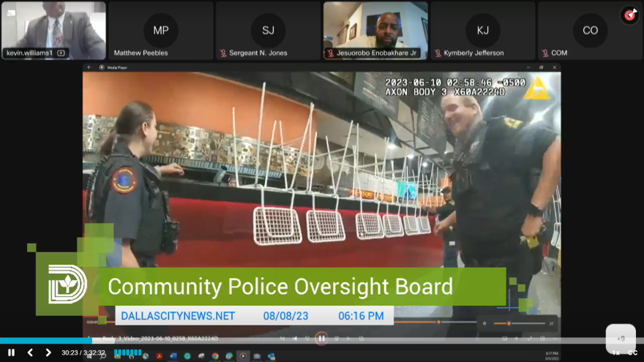Click previous track button in Media Player

(295, 339)
